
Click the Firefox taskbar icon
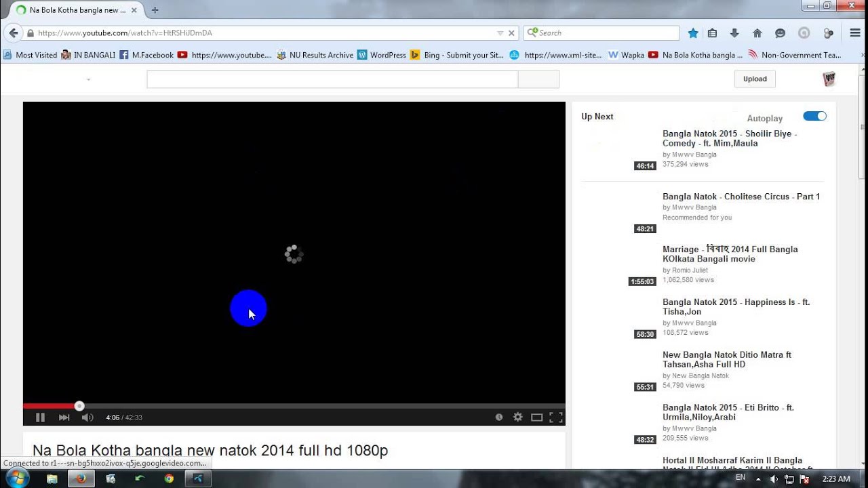tap(81, 479)
